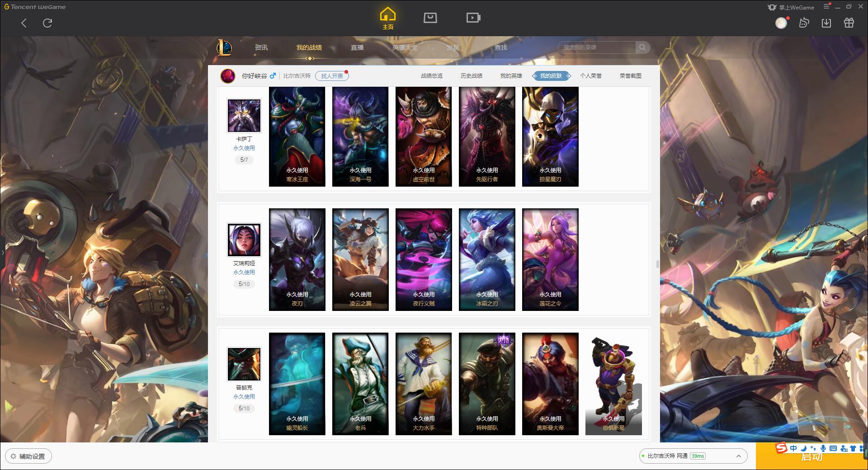Open the 冰霜之刃 skin card

pos(487,259)
